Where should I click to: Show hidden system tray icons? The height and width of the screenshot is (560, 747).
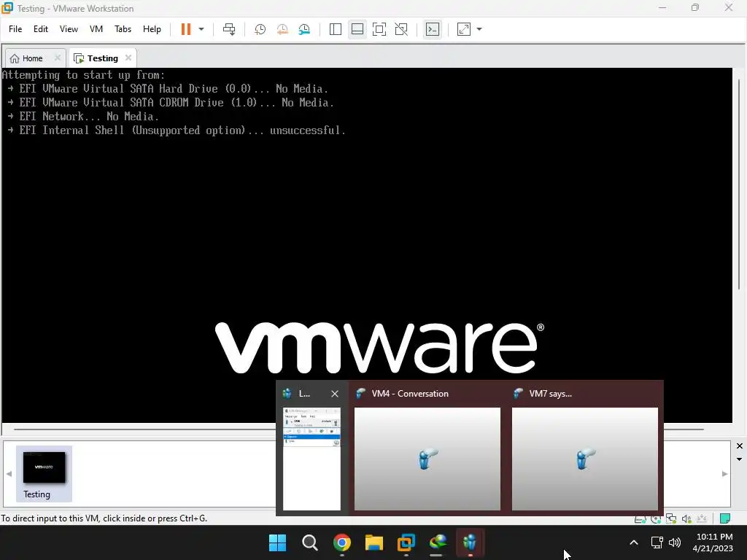634,542
